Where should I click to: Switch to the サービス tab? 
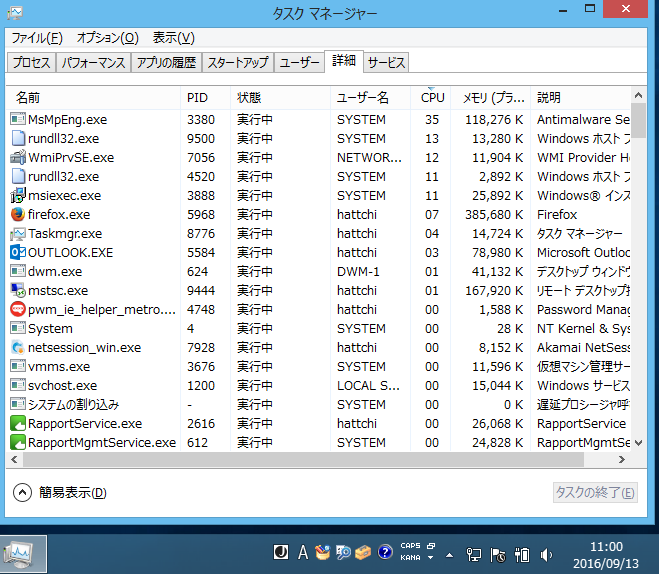coord(386,63)
